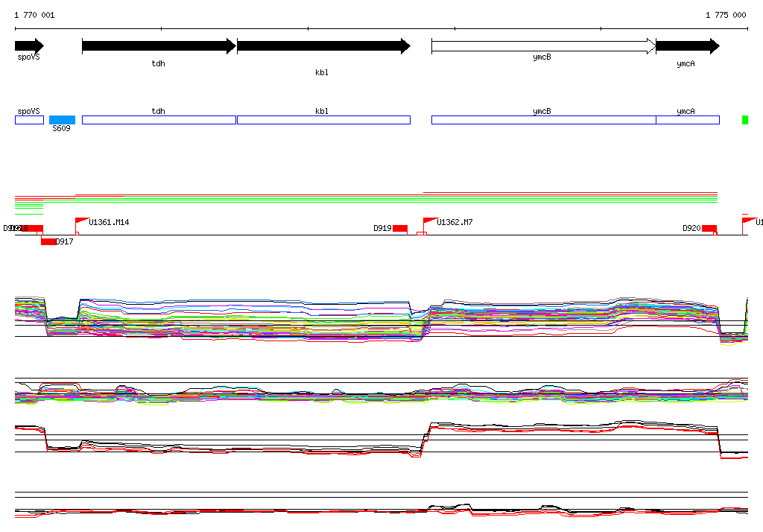
Task: Click the blue filled S609 segment
Action: coord(63,120)
